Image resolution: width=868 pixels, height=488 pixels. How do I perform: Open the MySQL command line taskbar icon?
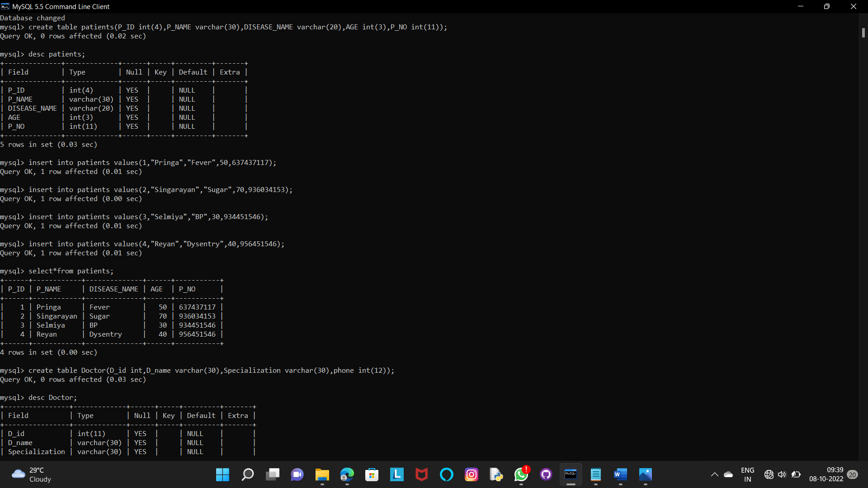pyautogui.click(x=571, y=475)
